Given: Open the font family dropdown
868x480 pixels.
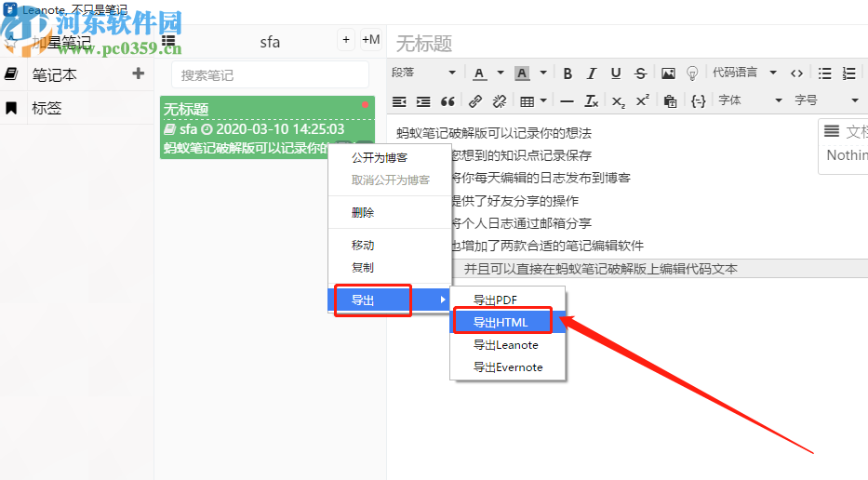Looking at the screenshot, I should pos(750,100).
